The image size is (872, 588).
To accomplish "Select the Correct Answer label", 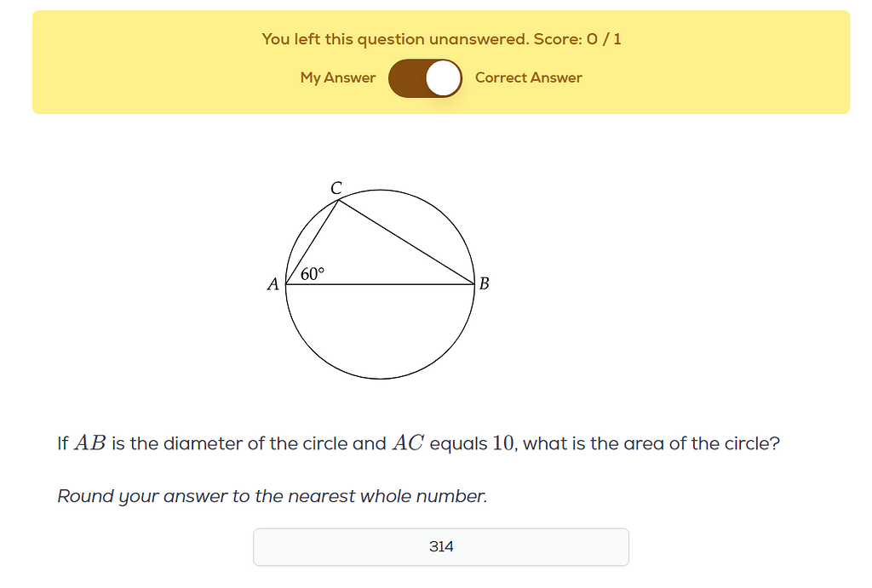I will (x=528, y=77).
